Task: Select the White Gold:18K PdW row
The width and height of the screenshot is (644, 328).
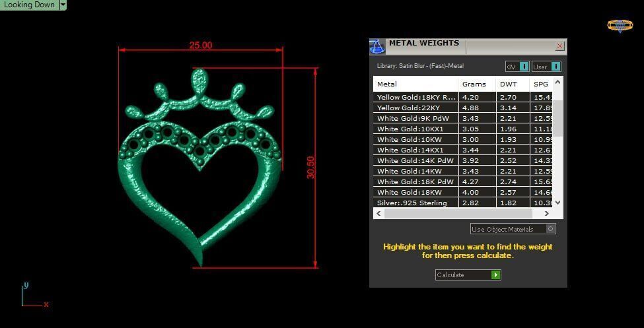Action: 463,182
